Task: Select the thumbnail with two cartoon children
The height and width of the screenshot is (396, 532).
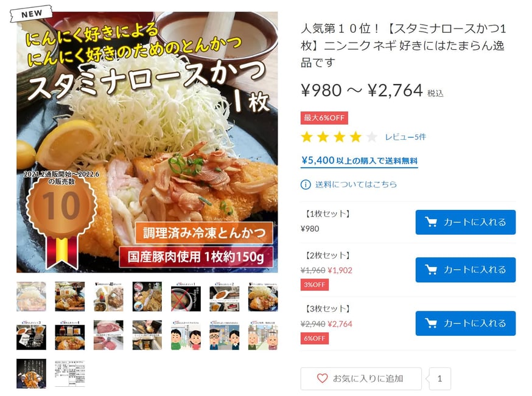Action: click(x=186, y=335)
